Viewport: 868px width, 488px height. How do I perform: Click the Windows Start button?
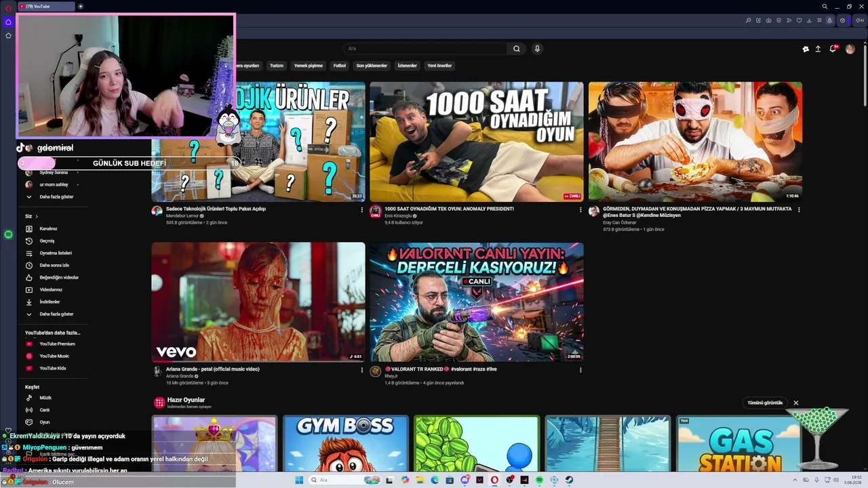pyautogui.click(x=299, y=480)
